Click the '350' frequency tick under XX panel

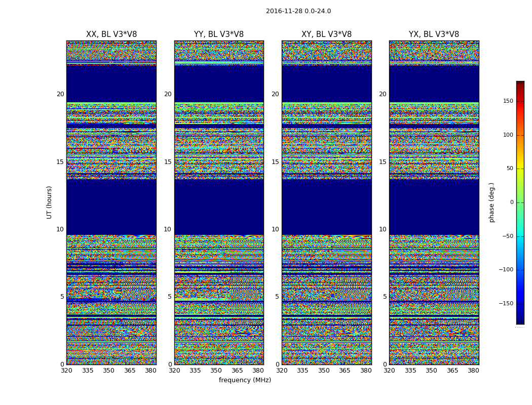coord(108,371)
